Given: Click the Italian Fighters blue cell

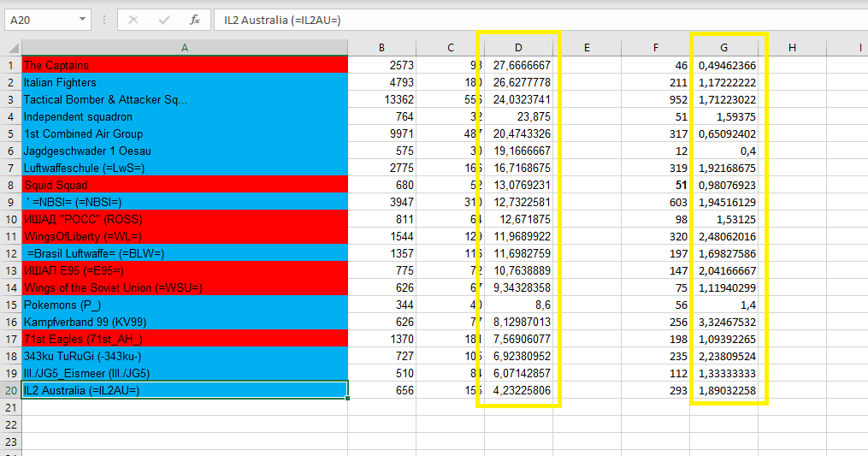Looking at the screenshot, I should click(x=185, y=82).
